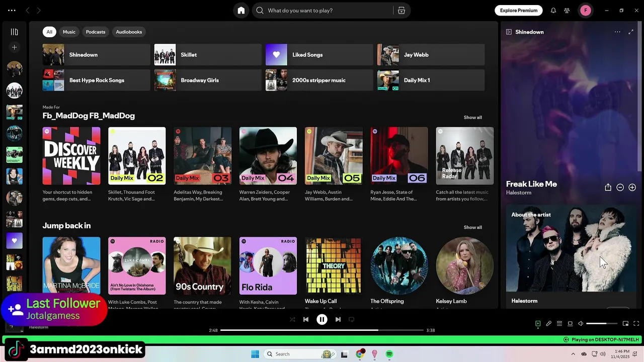The width and height of the screenshot is (644, 362).
Task: Open The Offspring artist card
Action: coord(399,271)
